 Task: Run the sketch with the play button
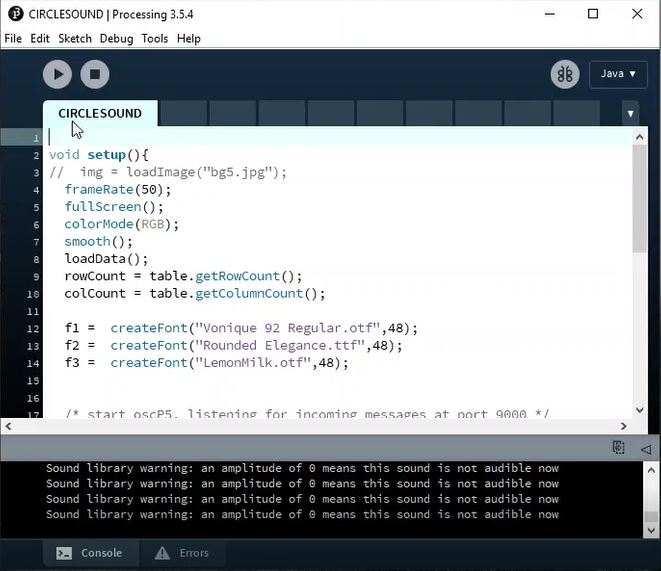pyautogui.click(x=57, y=74)
